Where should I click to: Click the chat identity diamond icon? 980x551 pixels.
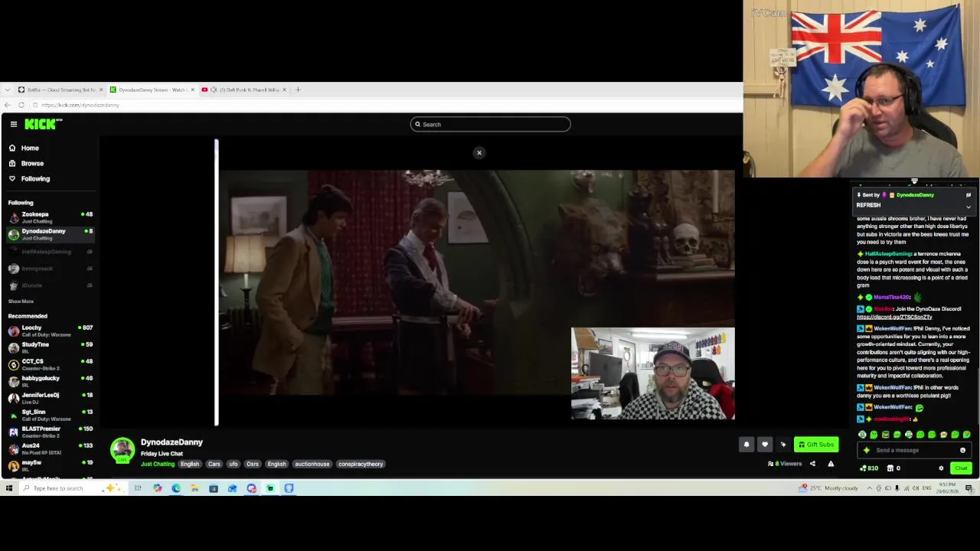[867, 450]
